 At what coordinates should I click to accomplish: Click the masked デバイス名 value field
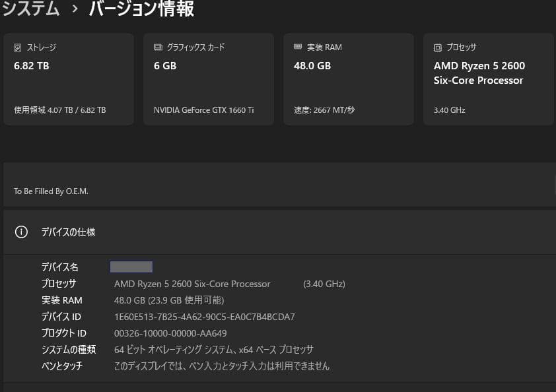[x=131, y=267]
